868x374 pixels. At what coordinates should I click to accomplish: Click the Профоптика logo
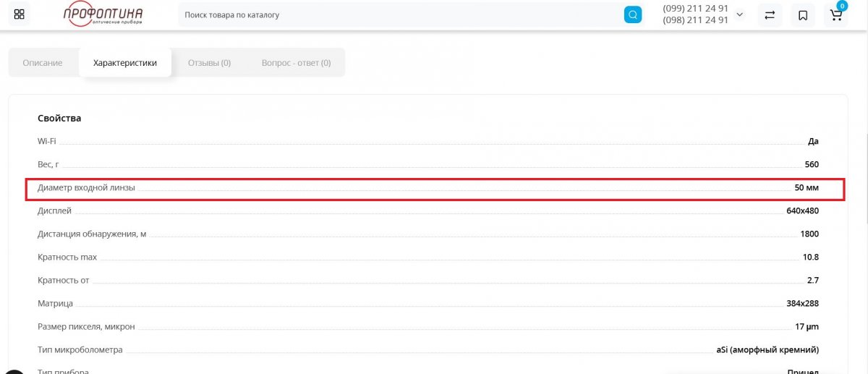103,15
